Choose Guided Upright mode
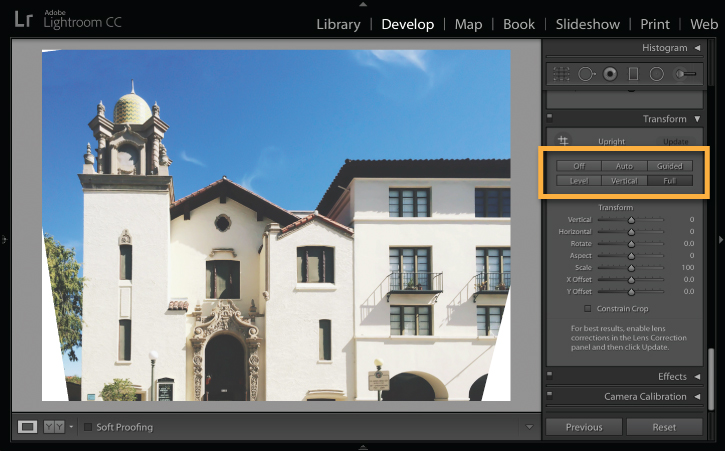 [670, 166]
